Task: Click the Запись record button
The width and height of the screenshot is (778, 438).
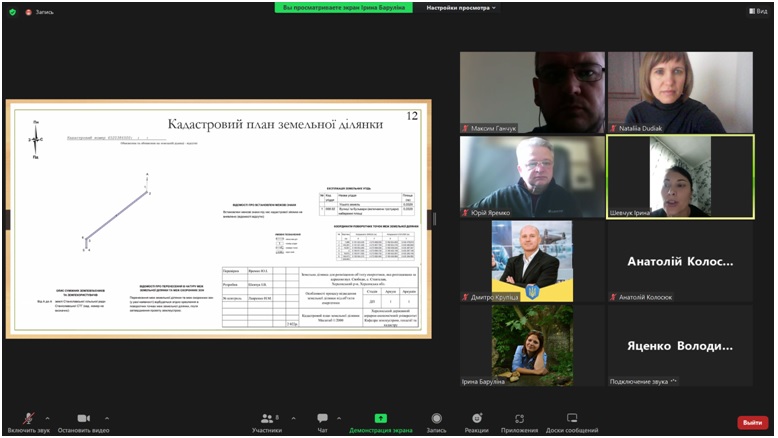Action: (436, 423)
